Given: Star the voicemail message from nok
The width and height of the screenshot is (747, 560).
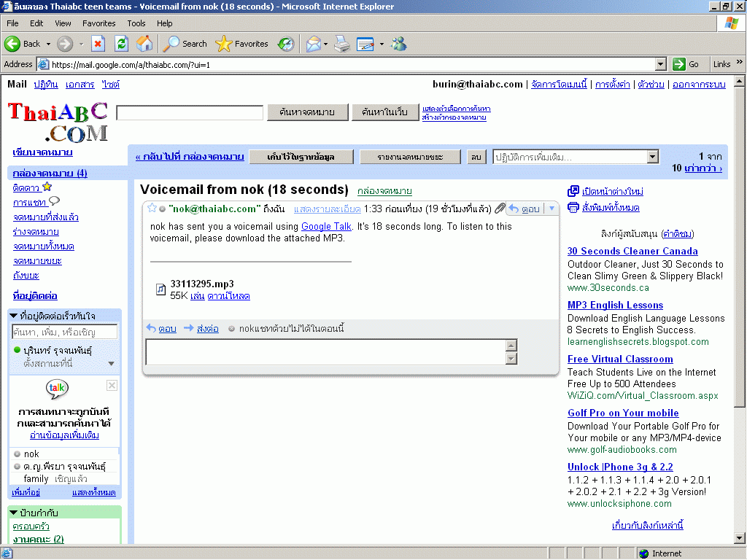Looking at the screenshot, I should point(152,209).
